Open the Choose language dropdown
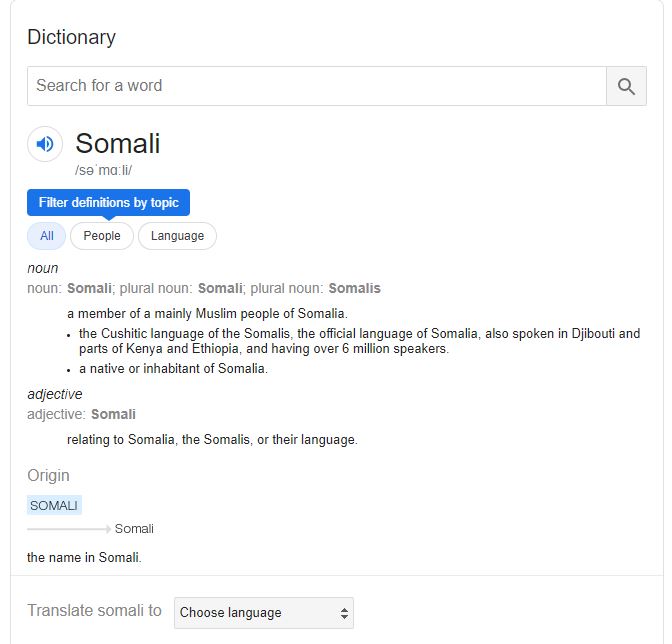Image resolution: width=672 pixels, height=644 pixels. (x=264, y=613)
